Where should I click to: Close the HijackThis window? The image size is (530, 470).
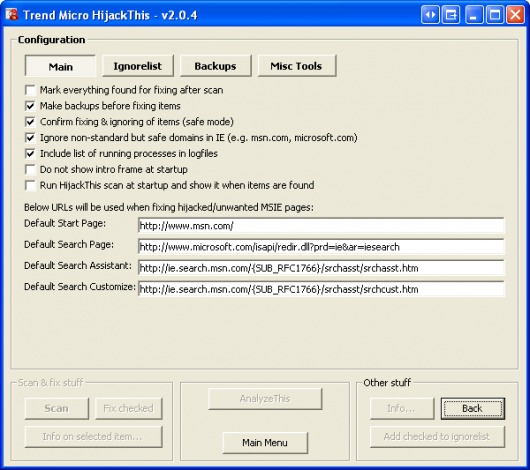pyautogui.click(x=515, y=15)
